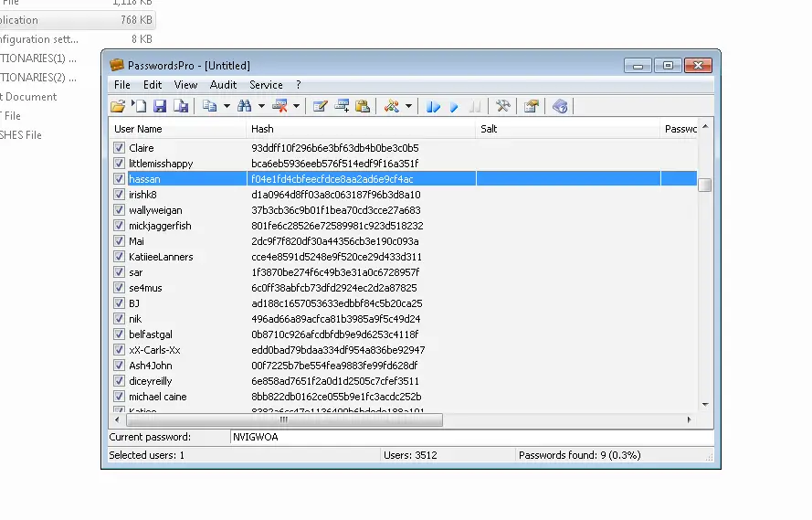This screenshot has height=520, width=812.
Task: Uncheck the checkbox for littlemisshappy
Action: (x=119, y=164)
